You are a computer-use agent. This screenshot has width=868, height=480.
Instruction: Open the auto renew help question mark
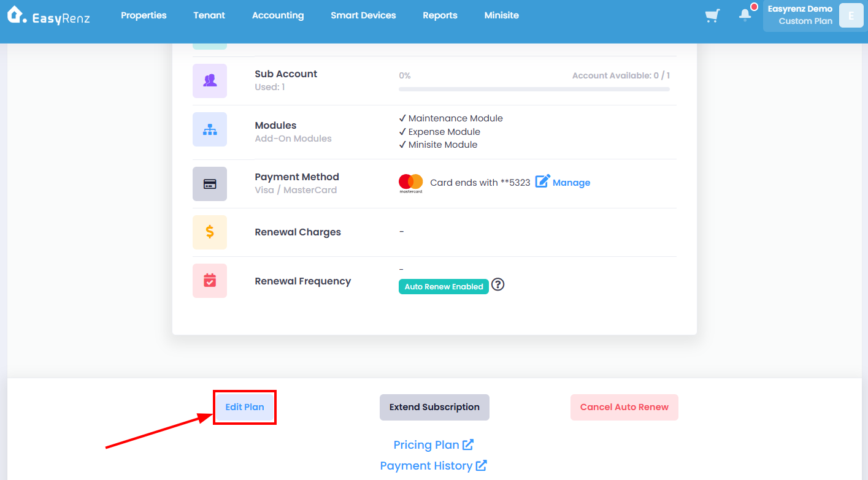[x=498, y=285]
